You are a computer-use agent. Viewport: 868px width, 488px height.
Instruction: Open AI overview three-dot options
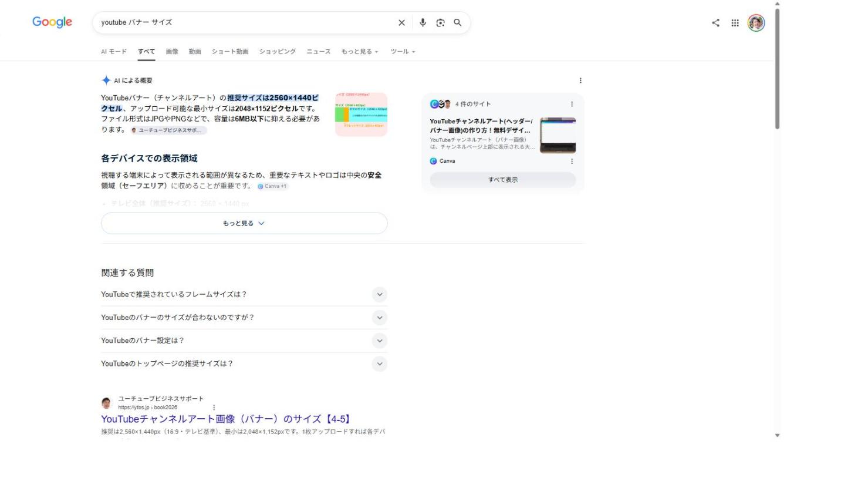coord(580,80)
